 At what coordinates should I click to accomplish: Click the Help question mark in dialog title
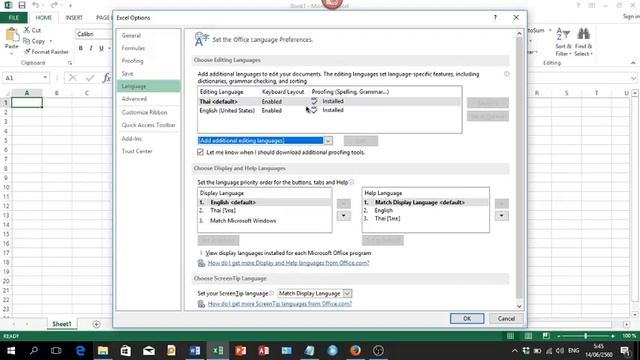[495, 18]
